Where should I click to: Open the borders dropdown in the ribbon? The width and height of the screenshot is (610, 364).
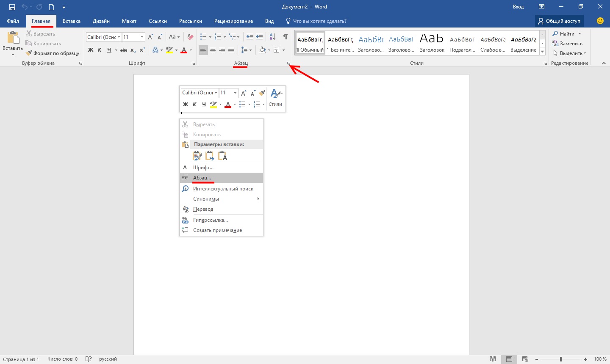(283, 50)
